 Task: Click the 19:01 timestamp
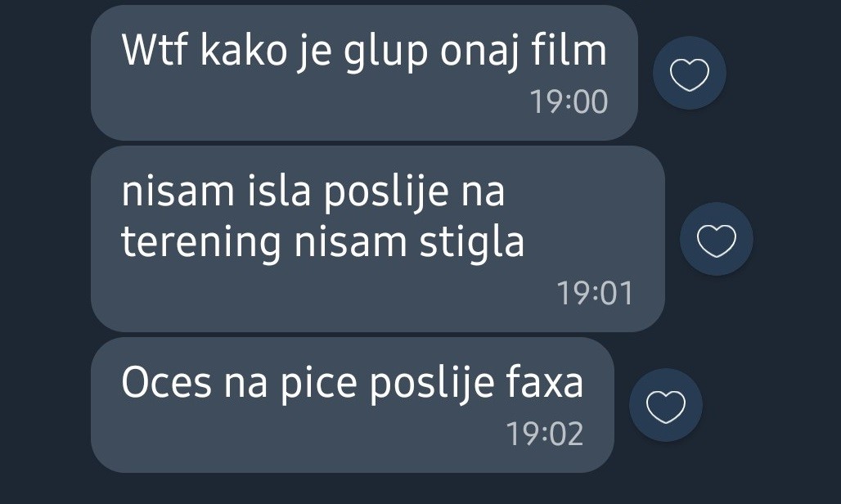tap(596, 293)
